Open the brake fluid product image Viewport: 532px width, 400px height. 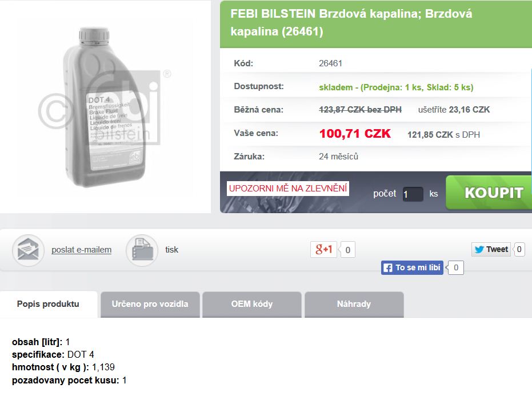pyautogui.click(x=105, y=107)
